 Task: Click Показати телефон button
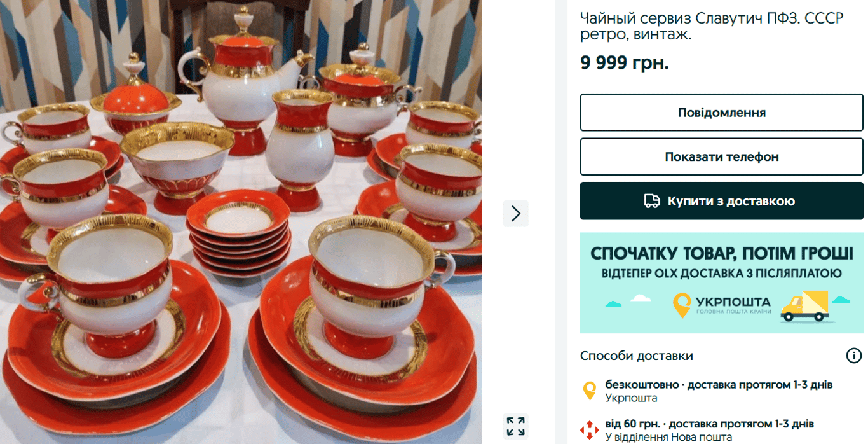point(721,156)
